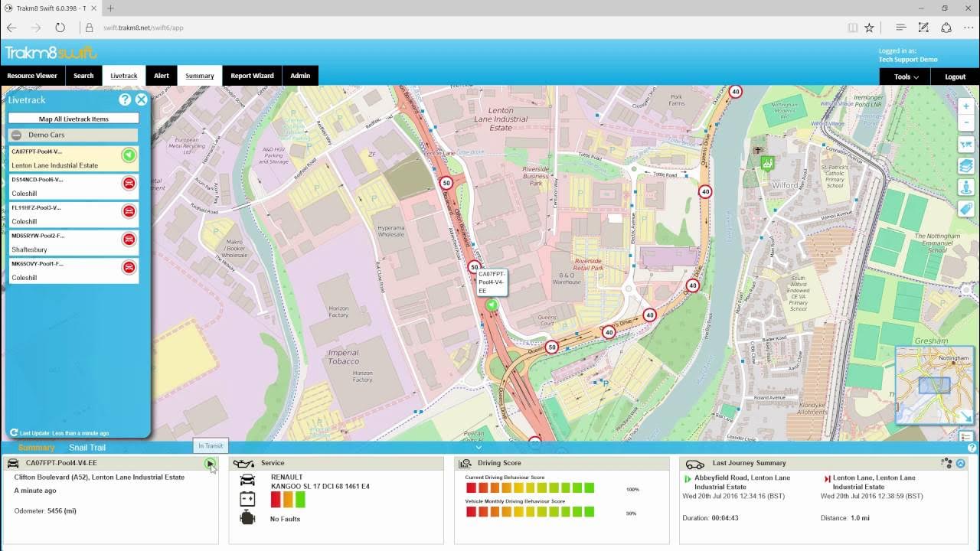Close the Livetrack panel
The image size is (980, 551).
point(142,99)
